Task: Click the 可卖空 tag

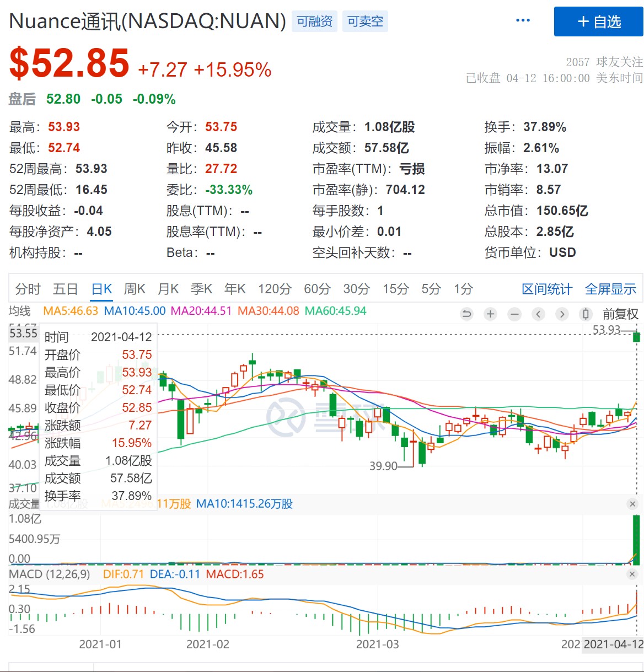Action: (x=365, y=21)
